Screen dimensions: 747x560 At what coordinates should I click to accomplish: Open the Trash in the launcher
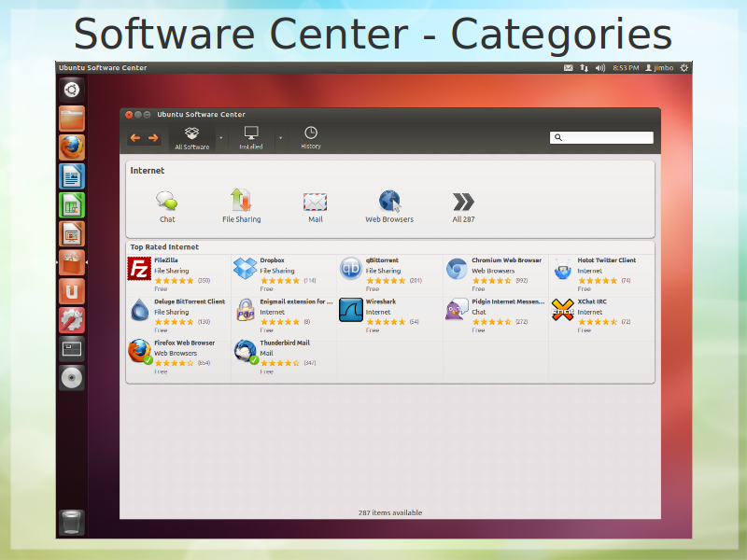tap(72, 523)
